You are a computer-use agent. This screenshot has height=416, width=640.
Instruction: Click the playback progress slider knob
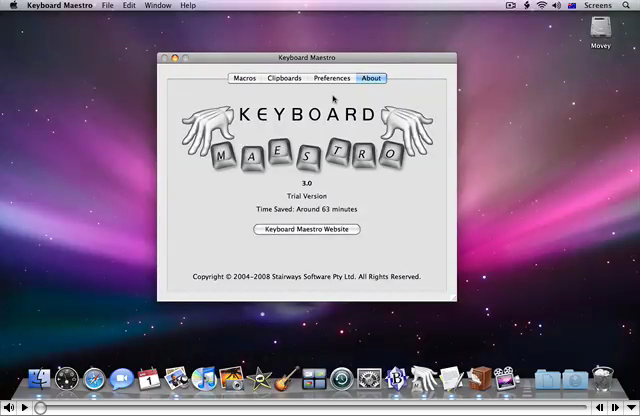click(40, 407)
